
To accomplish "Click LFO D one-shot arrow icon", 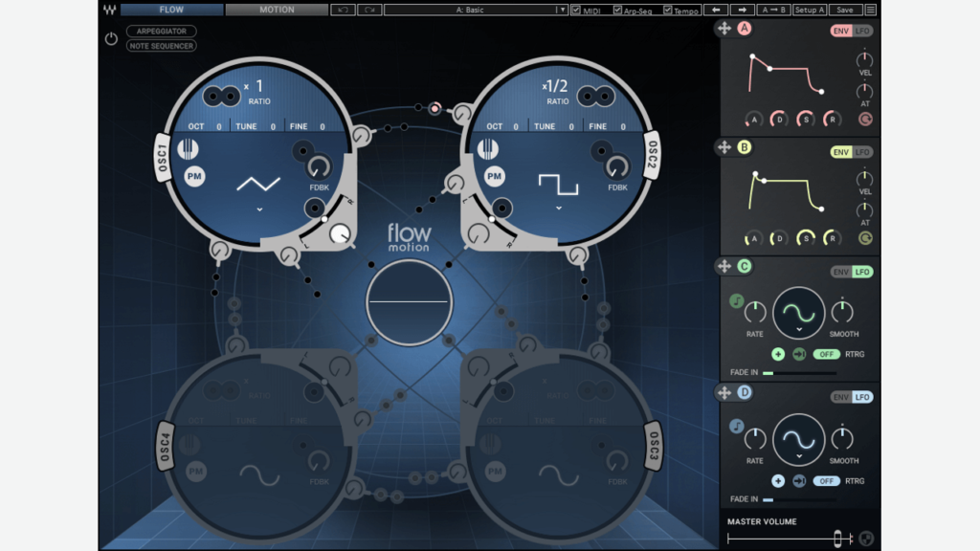I will coord(799,481).
